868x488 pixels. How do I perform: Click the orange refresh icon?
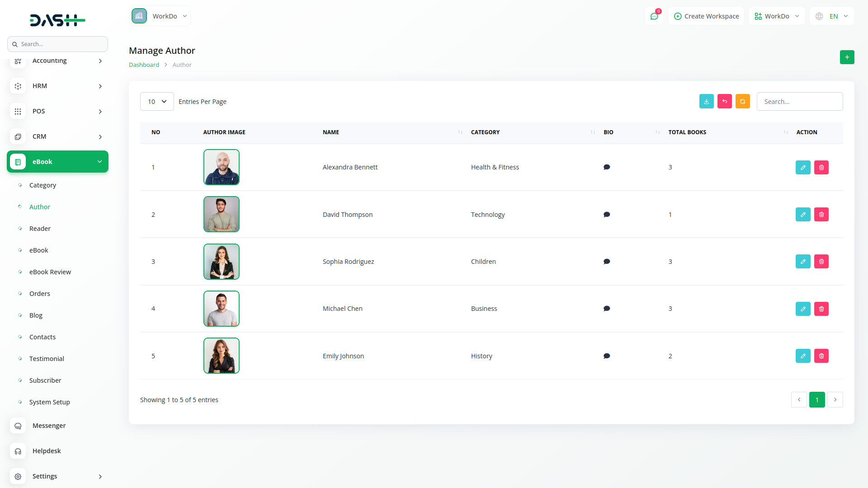pyautogui.click(x=742, y=102)
